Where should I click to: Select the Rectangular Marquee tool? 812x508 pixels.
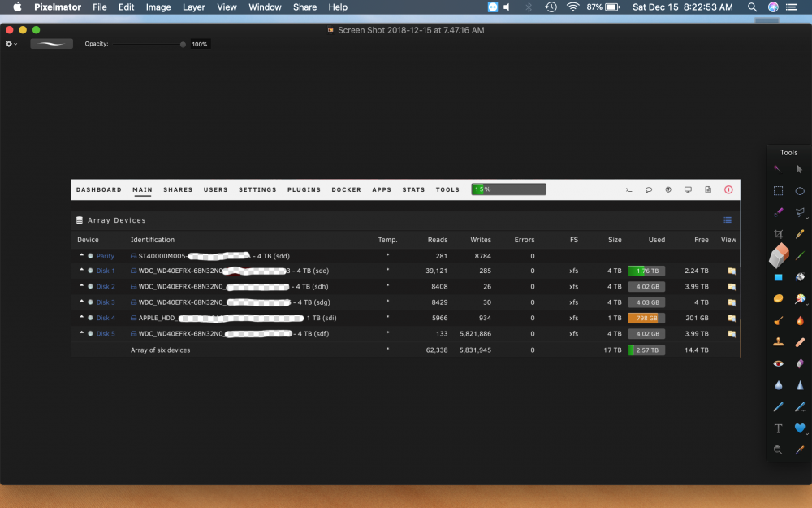click(778, 191)
